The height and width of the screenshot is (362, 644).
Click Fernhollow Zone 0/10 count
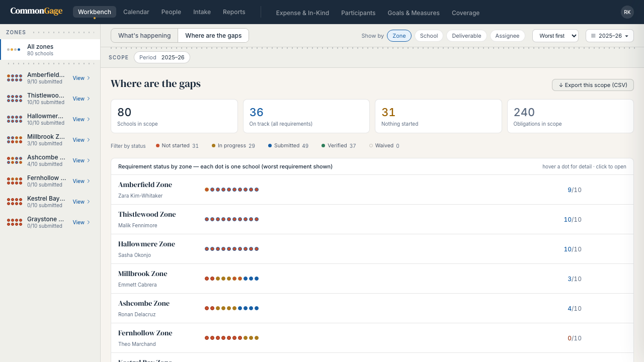coord(575,338)
